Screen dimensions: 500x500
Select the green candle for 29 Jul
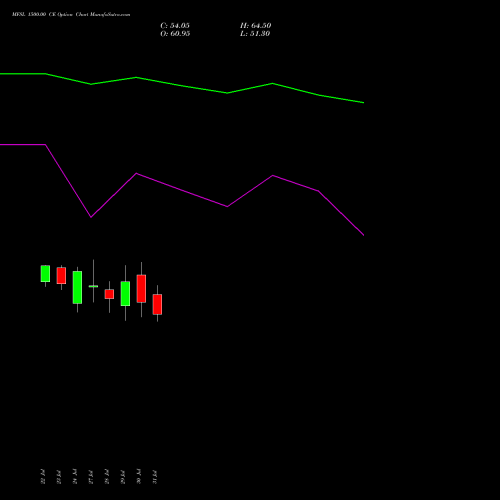click(x=125, y=294)
